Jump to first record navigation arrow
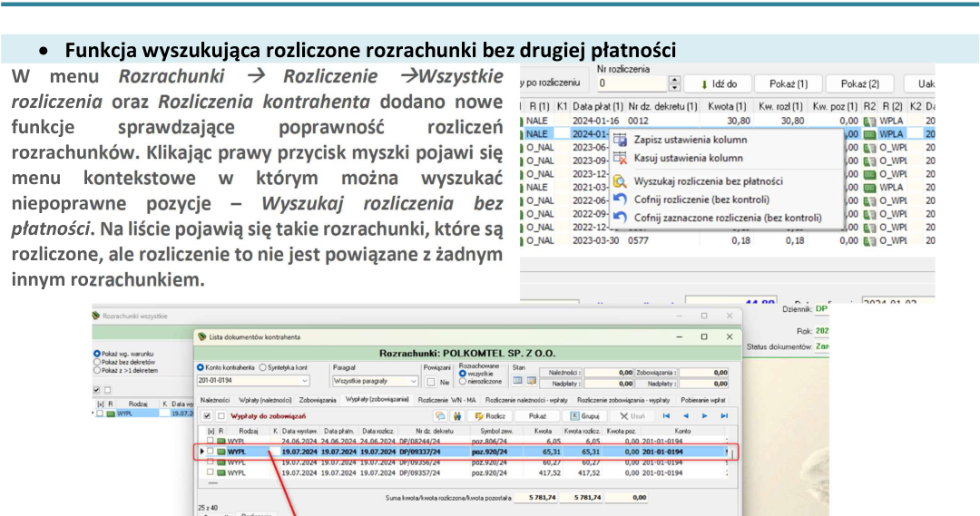Image resolution: width=980 pixels, height=516 pixels. (x=666, y=416)
